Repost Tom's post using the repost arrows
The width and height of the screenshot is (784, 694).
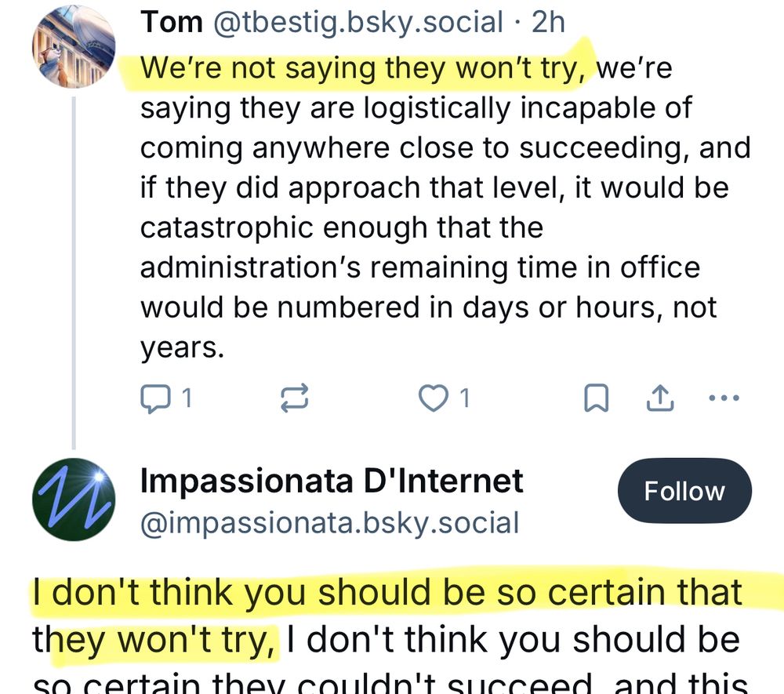click(x=294, y=399)
